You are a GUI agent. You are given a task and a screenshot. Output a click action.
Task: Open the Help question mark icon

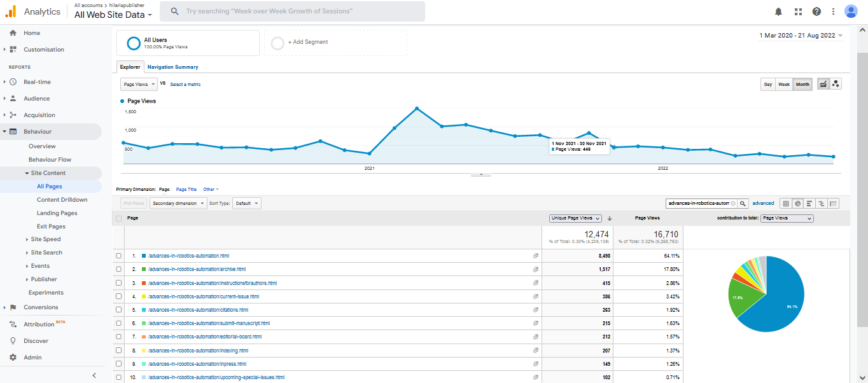816,11
